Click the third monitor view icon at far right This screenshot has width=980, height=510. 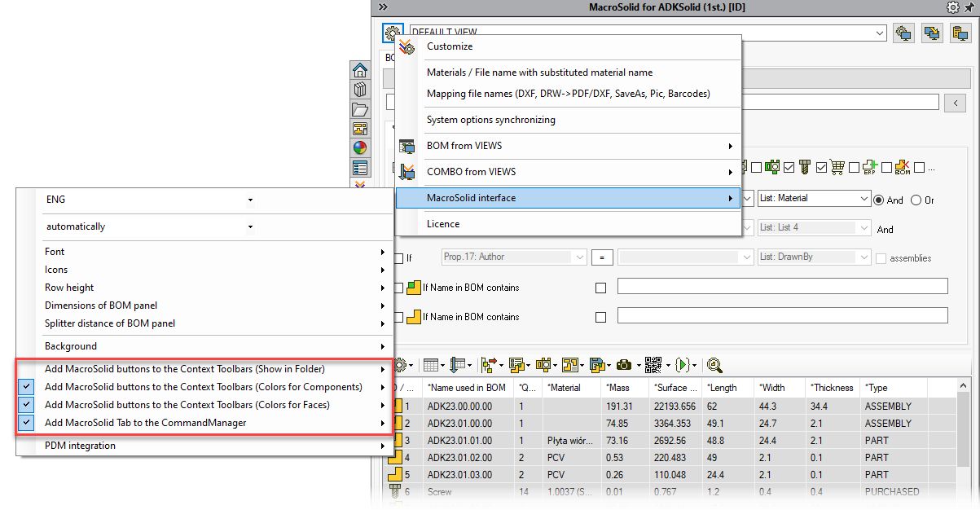pyautogui.click(x=959, y=33)
